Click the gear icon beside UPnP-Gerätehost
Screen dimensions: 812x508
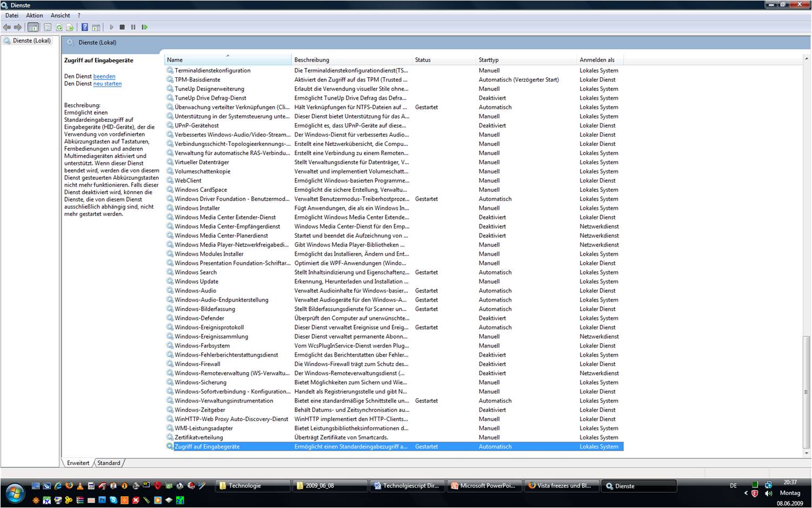pos(170,125)
